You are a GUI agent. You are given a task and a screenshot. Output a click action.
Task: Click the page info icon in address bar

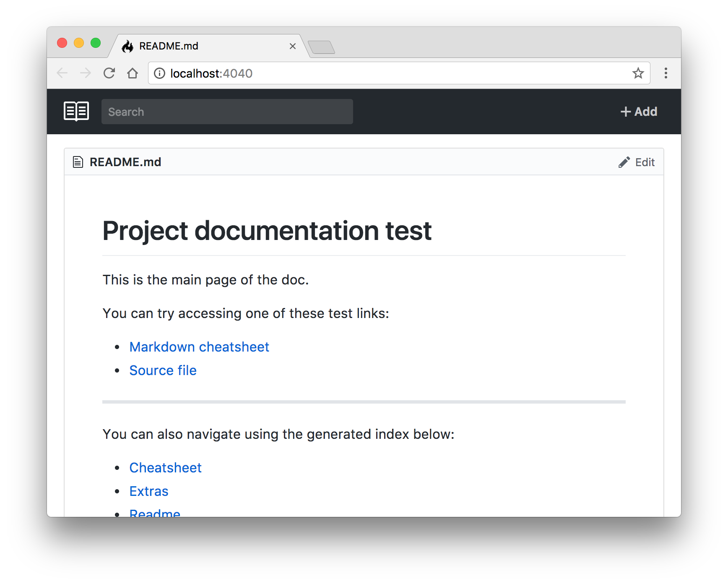pyautogui.click(x=160, y=73)
